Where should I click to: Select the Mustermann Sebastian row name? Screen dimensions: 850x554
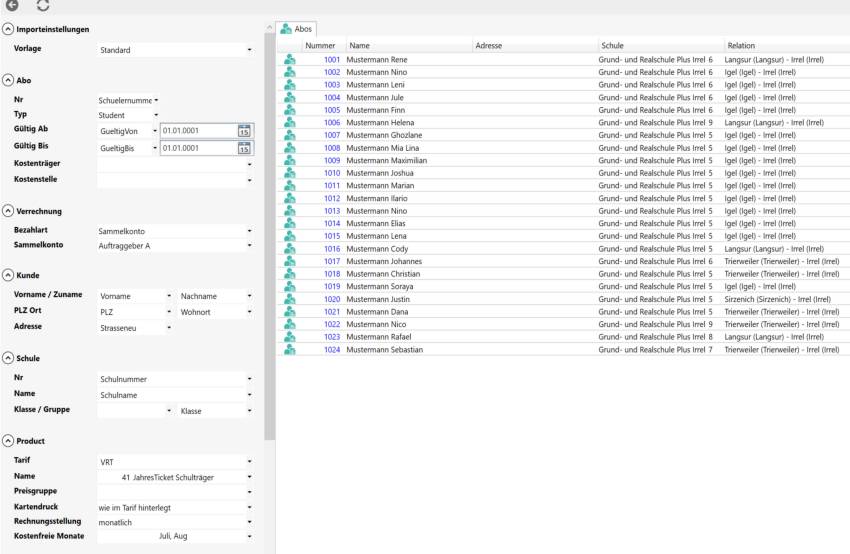pyautogui.click(x=384, y=350)
